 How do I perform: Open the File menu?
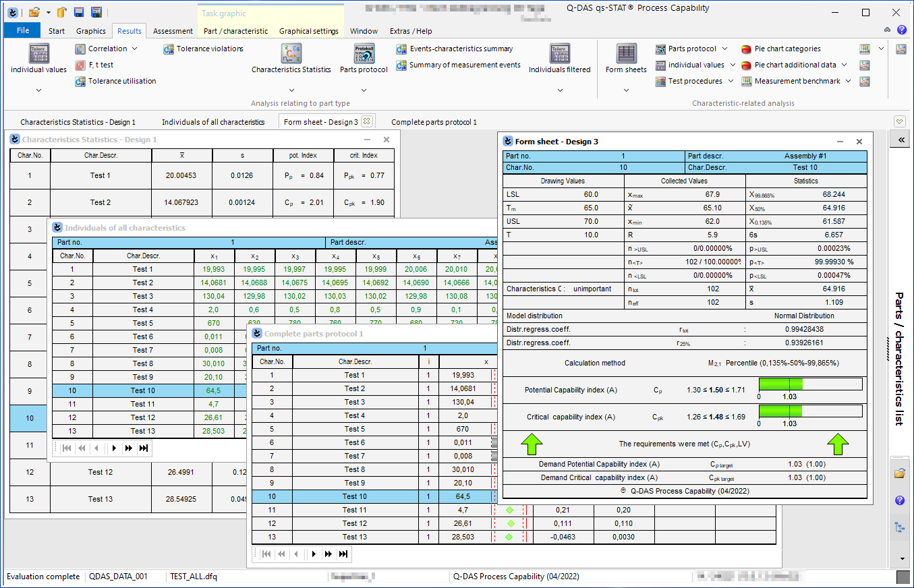pos(22,30)
